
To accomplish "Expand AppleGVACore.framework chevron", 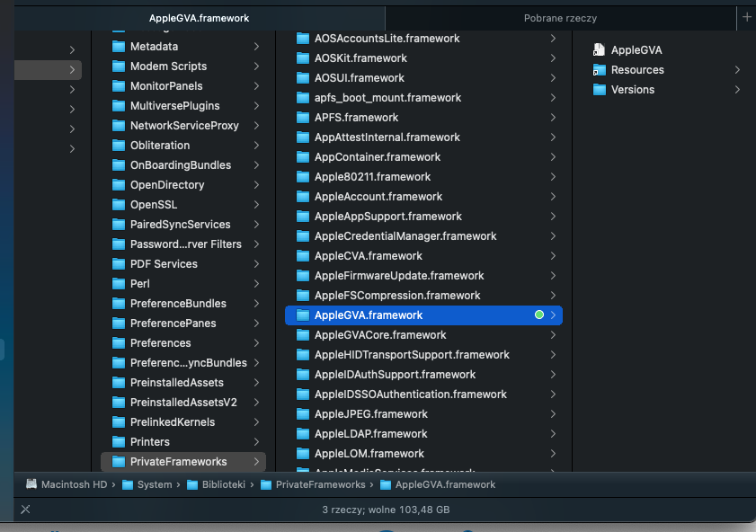I will [553, 334].
